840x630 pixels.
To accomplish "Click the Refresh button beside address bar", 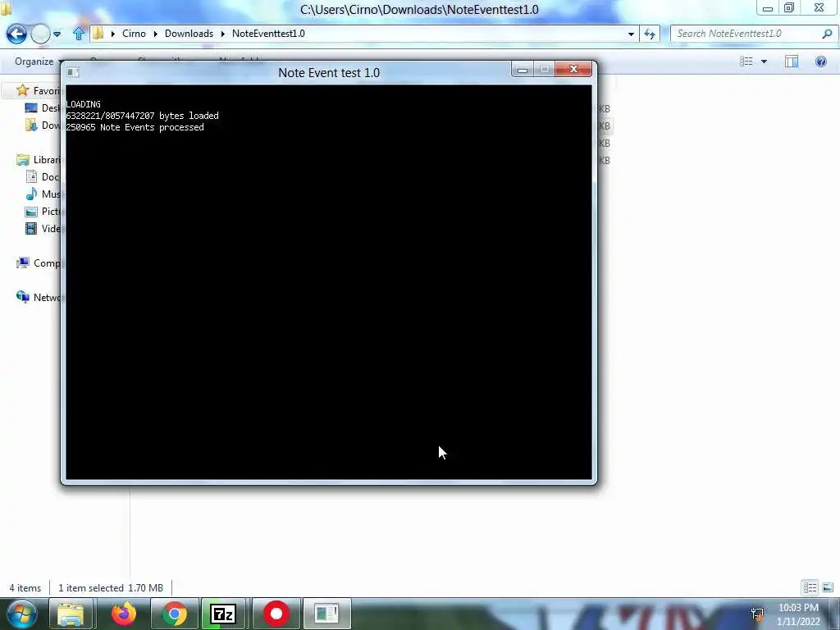I will [x=650, y=34].
